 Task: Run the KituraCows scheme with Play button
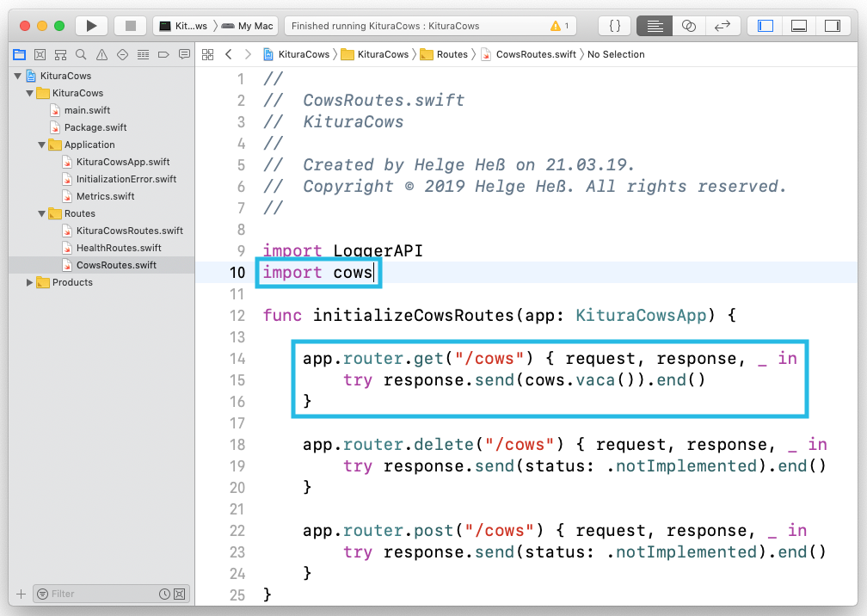[x=91, y=26]
